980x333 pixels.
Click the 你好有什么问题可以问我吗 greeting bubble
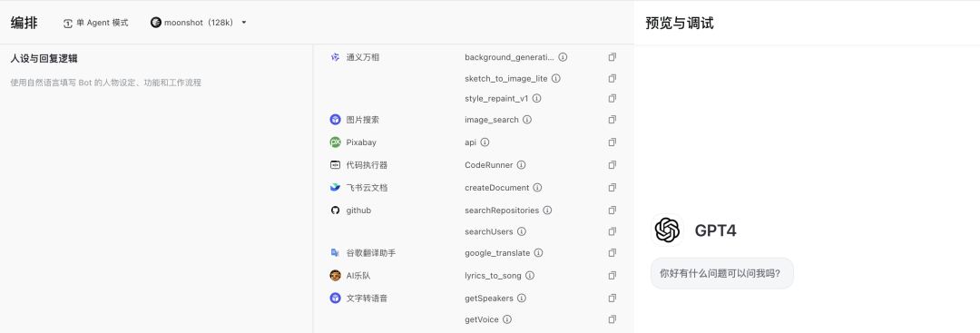coord(722,273)
